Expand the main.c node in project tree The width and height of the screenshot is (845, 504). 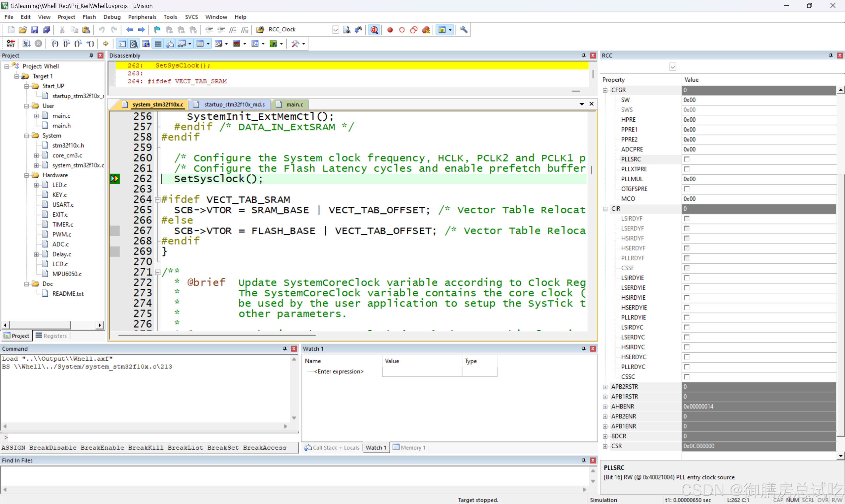point(36,116)
